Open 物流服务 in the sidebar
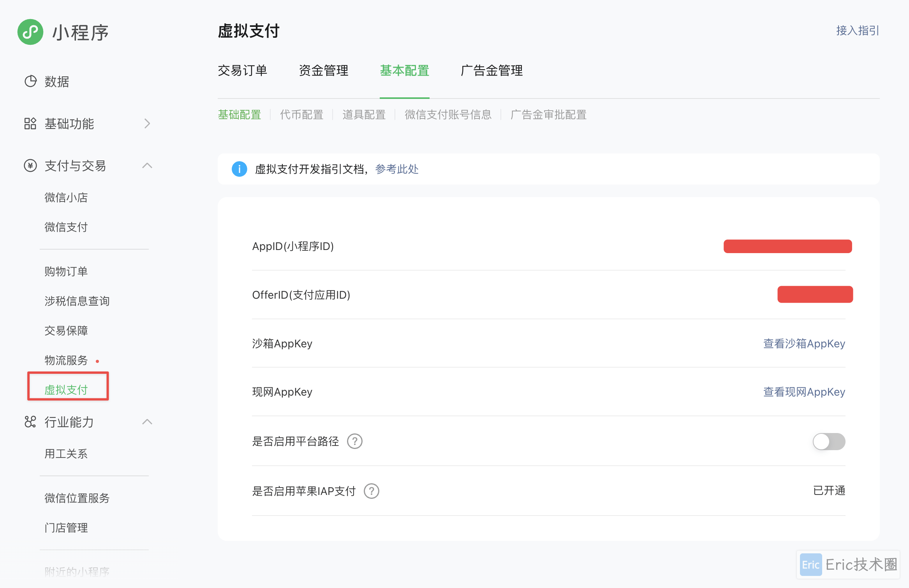 (66, 360)
